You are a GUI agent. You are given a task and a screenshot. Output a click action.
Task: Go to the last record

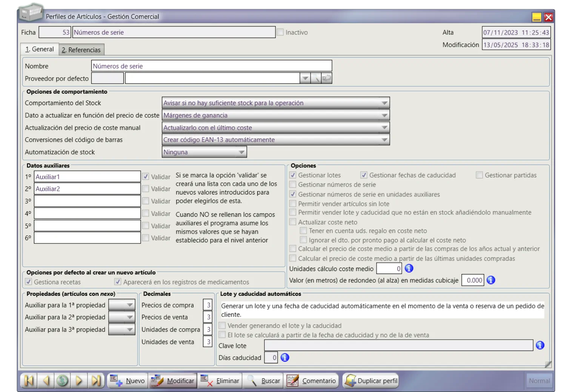pyautogui.click(x=96, y=381)
